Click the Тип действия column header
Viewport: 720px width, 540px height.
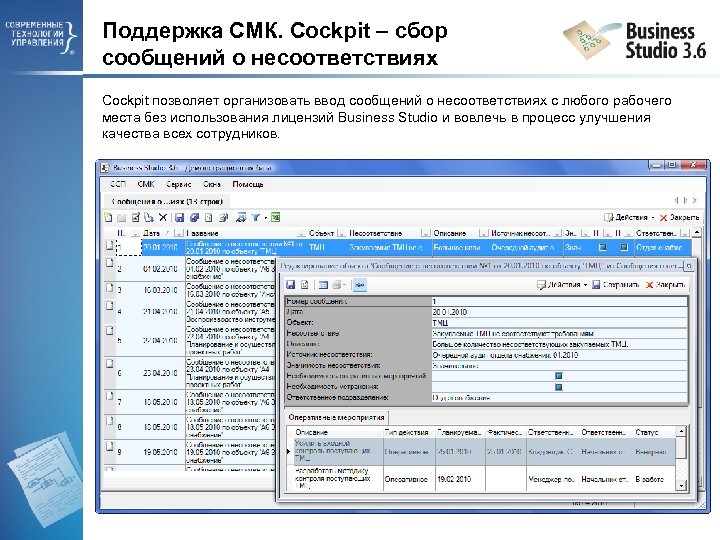(x=409, y=432)
